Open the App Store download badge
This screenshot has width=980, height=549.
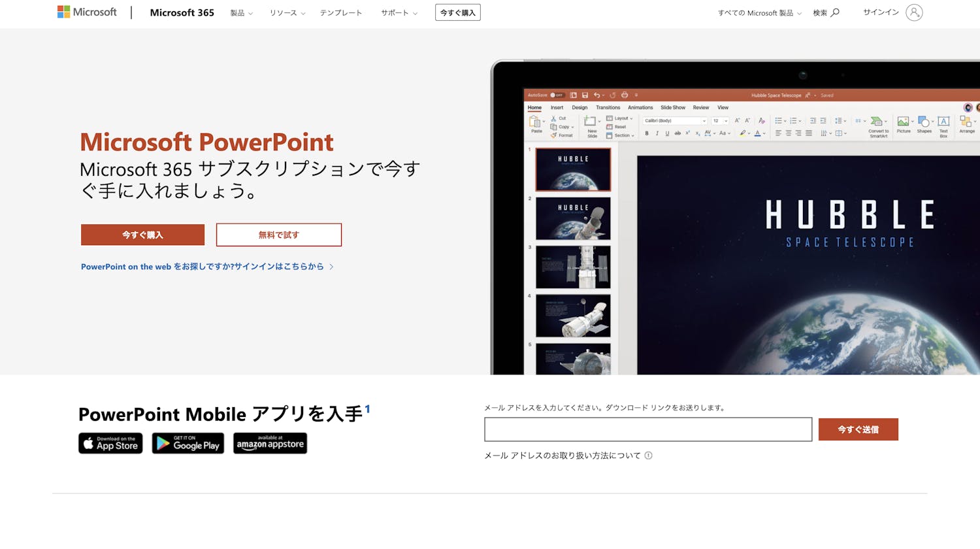[x=110, y=443]
